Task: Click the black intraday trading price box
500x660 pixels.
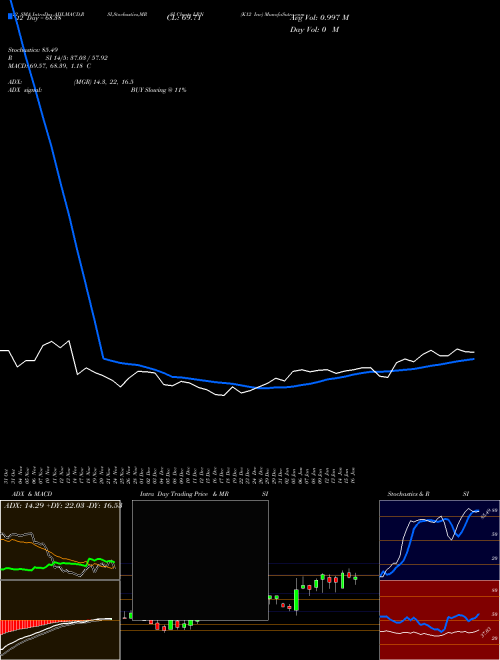Action: (x=200, y=560)
